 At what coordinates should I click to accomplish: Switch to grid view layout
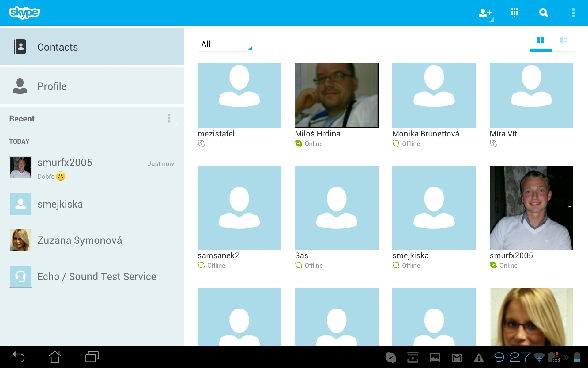pos(541,40)
